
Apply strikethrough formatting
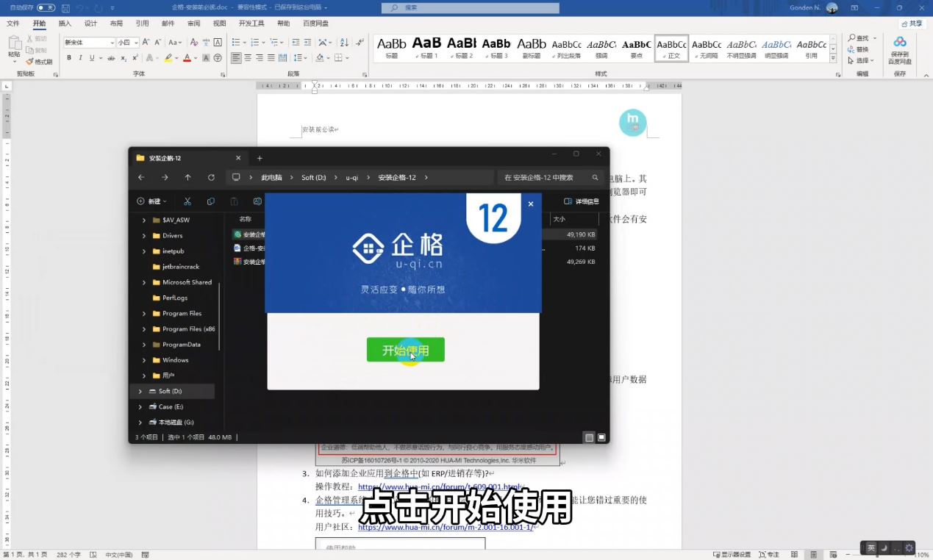110,58
